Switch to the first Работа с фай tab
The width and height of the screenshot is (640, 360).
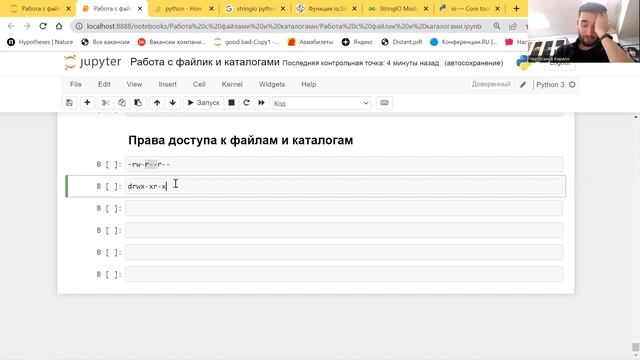click(x=40, y=9)
